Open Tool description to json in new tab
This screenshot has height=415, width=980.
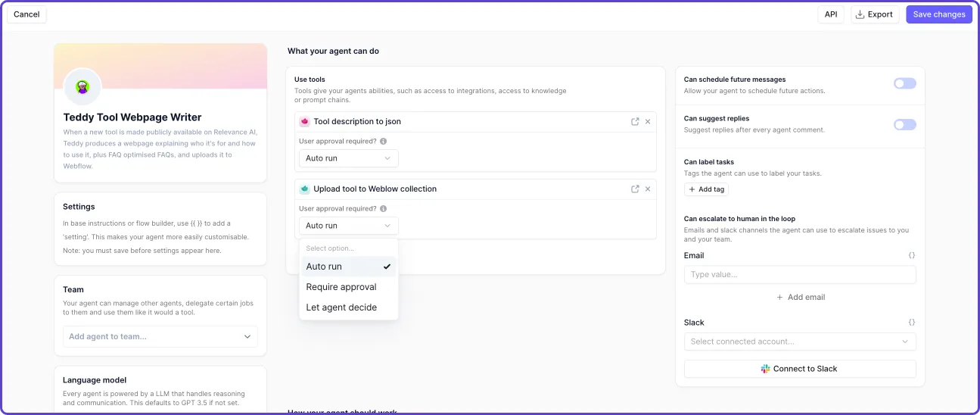[635, 121]
